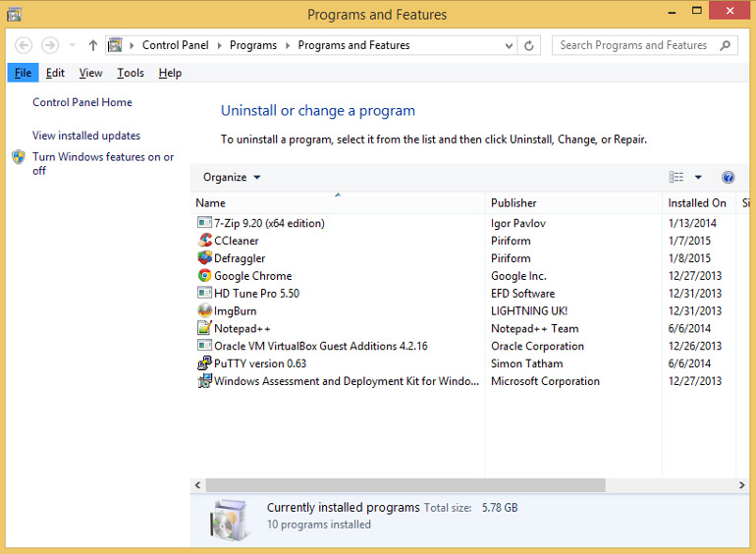Click the Defraggler icon
This screenshot has width=756, height=554.
click(204, 257)
